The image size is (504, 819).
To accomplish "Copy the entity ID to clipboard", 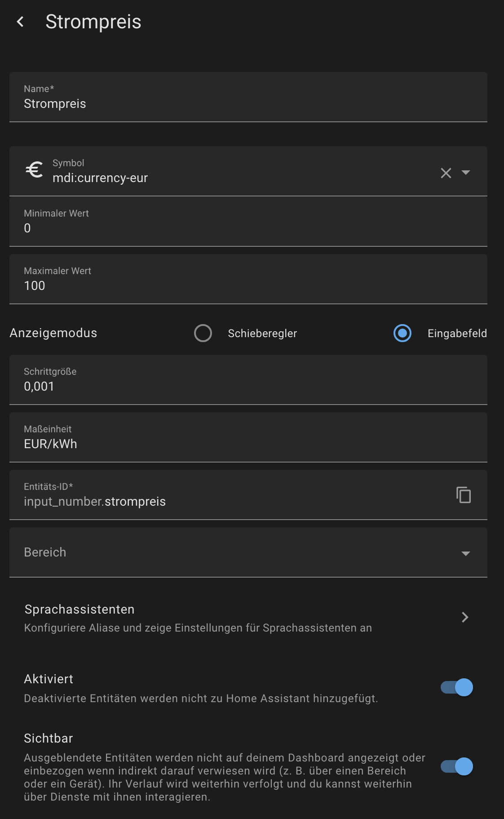I will pyautogui.click(x=463, y=495).
